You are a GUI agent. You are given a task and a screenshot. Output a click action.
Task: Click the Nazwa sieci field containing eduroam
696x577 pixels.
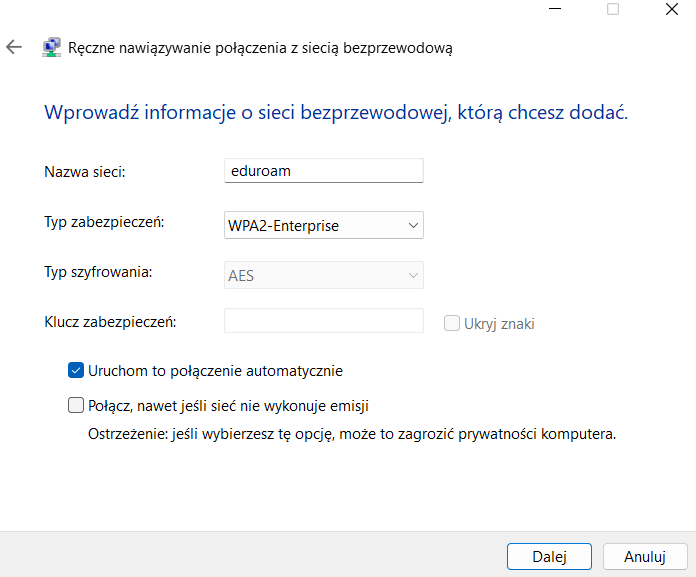click(324, 171)
